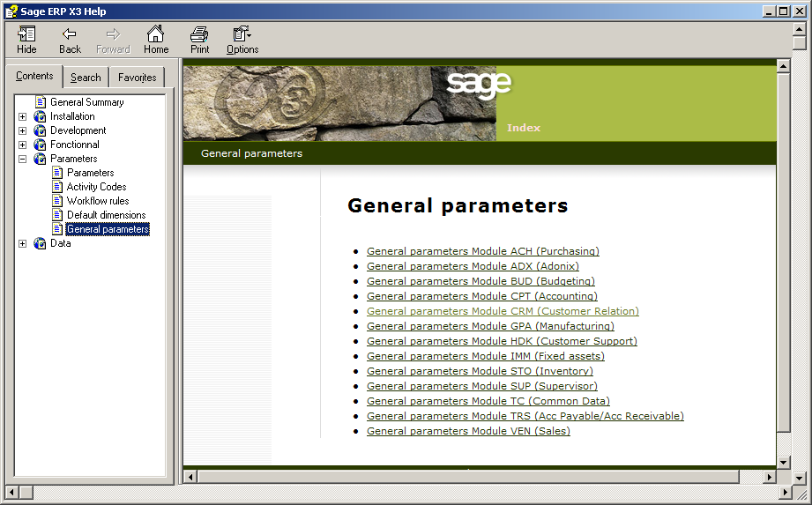The height and width of the screenshot is (505, 812).
Task: Select Workflow rules in the contents tree
Action: [98, 201]
